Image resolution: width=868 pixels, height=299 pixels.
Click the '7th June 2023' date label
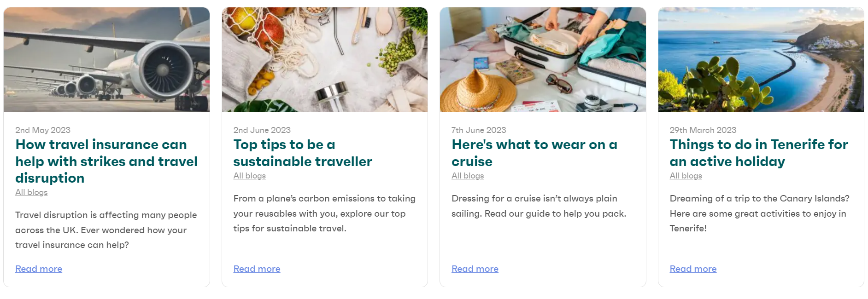479,130
